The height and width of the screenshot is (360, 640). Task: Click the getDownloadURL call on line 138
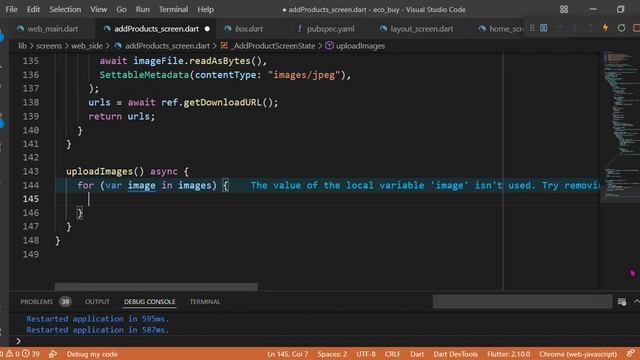pyautogui.click(x=222, y=102)
